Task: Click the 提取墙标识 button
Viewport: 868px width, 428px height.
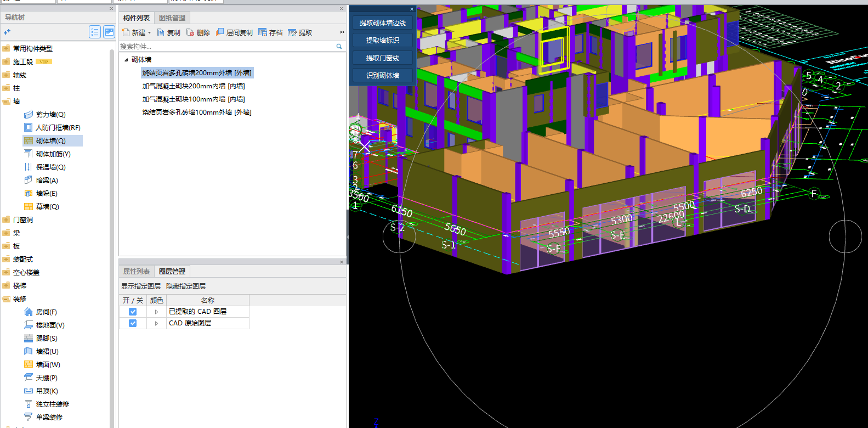Action: [383, 40]
